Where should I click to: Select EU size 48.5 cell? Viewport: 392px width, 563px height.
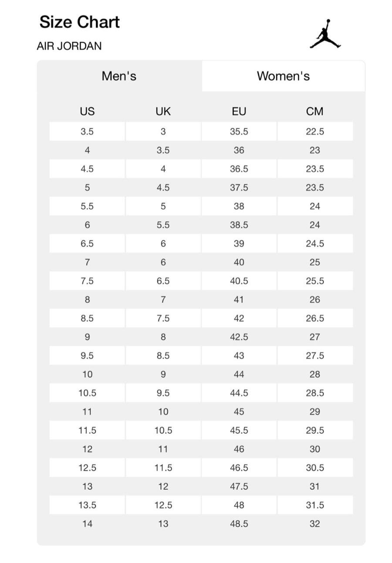[x=239, y=524]
